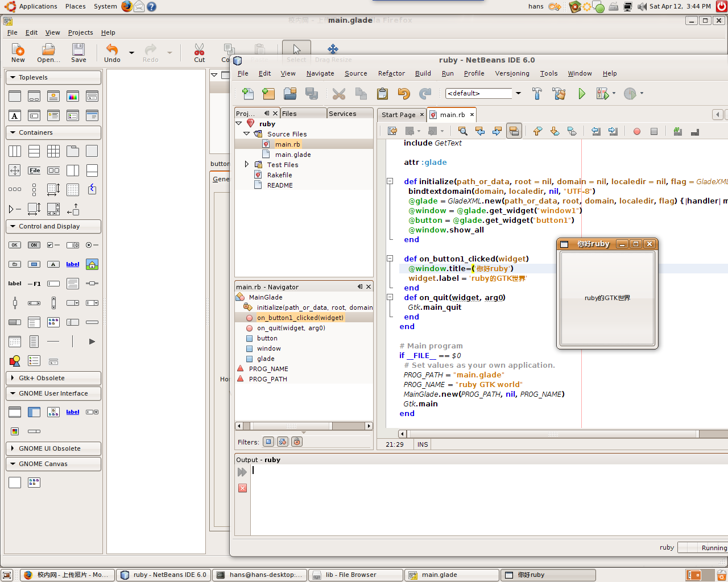
Task: Expand the Test Files tree node
Action: coord(246,164)
